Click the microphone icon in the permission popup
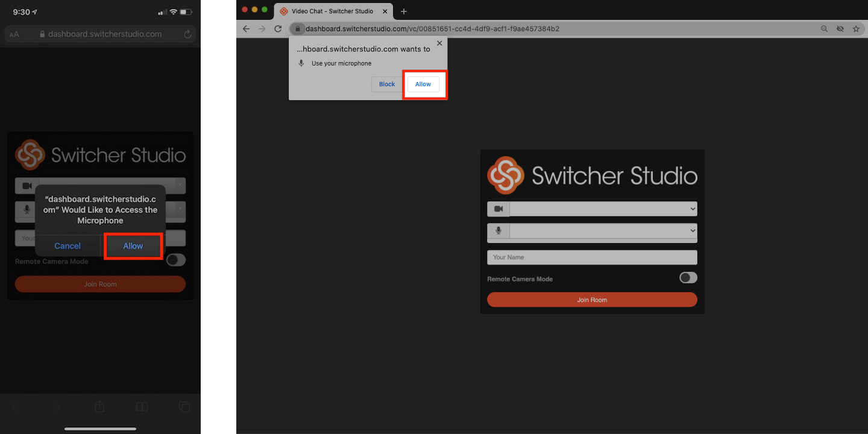This screenshot has width=868, height=434. tap(301, 63)
